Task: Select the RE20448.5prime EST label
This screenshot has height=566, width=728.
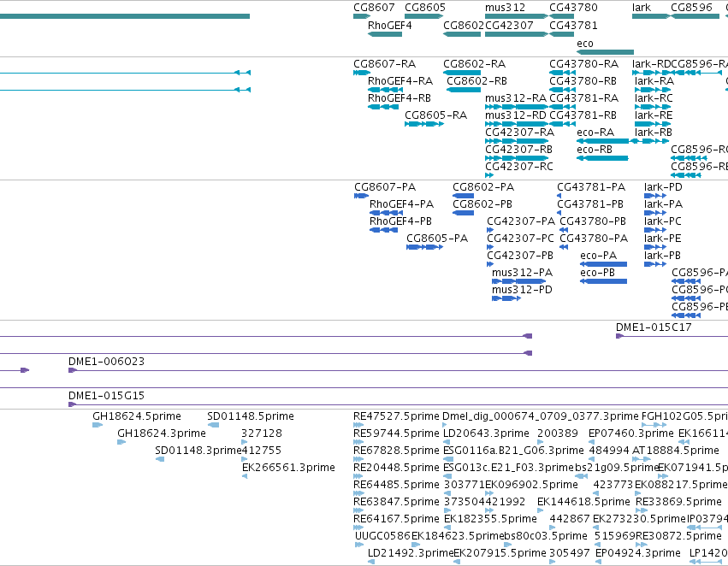Action: click(396, 468)
